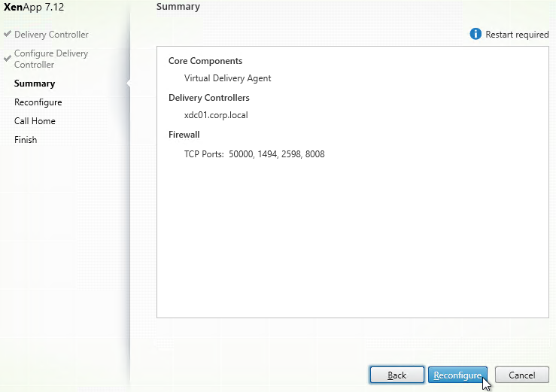This screenshot has width=556, height=392.
Task: Click the Core Components heading
Action: click(x=205, y=61)
